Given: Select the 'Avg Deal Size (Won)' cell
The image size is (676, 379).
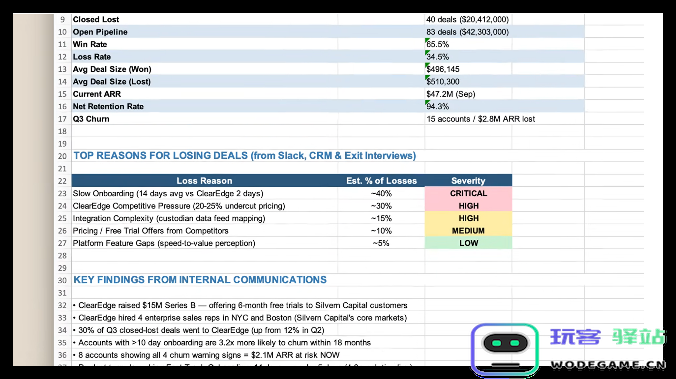Looking at the screenshot, I should (204, 69).
